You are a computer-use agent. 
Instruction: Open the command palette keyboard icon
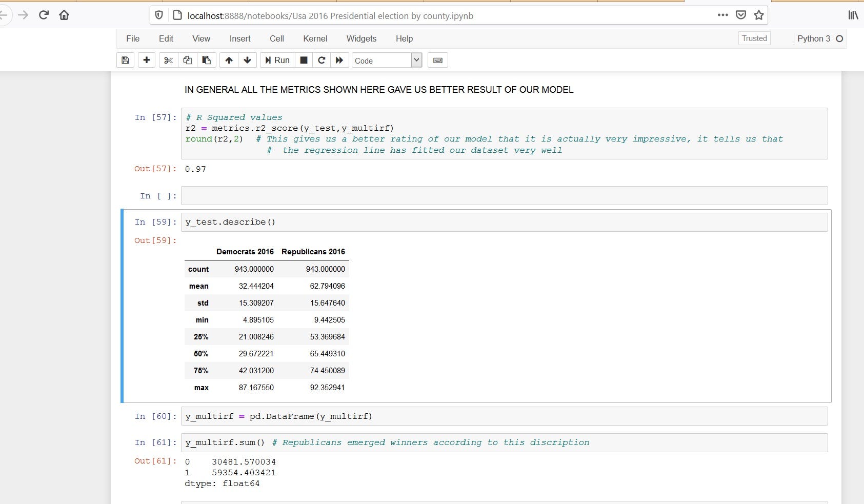pos(438,60)
